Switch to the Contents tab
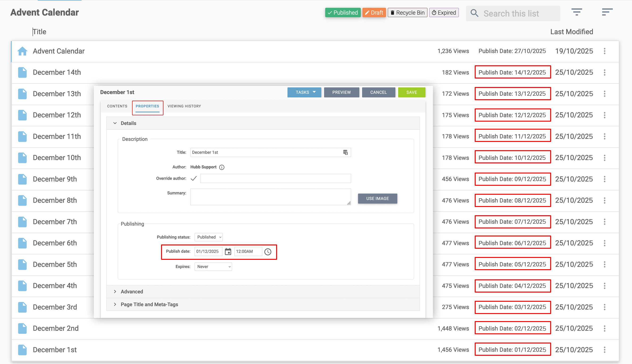Image resolution: width=632 pixels, height=364 pixels. pyautogui.click(x=117, y=106)
